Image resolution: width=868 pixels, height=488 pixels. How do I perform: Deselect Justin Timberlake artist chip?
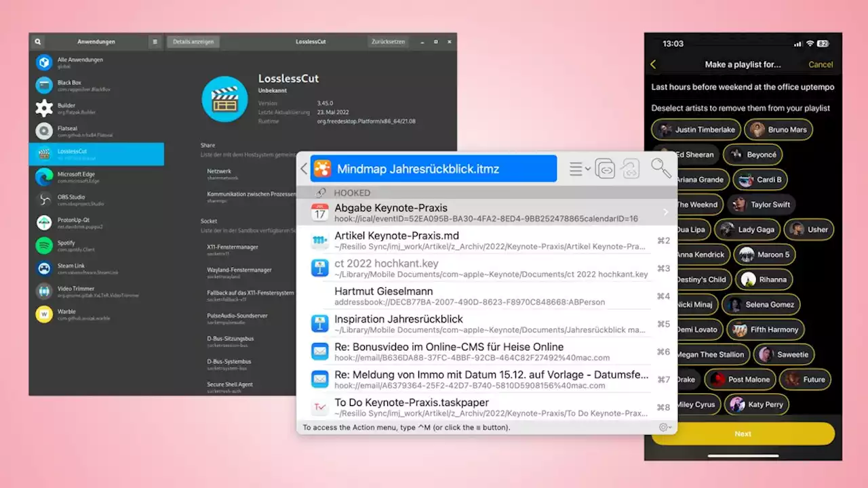coord(696,129)
